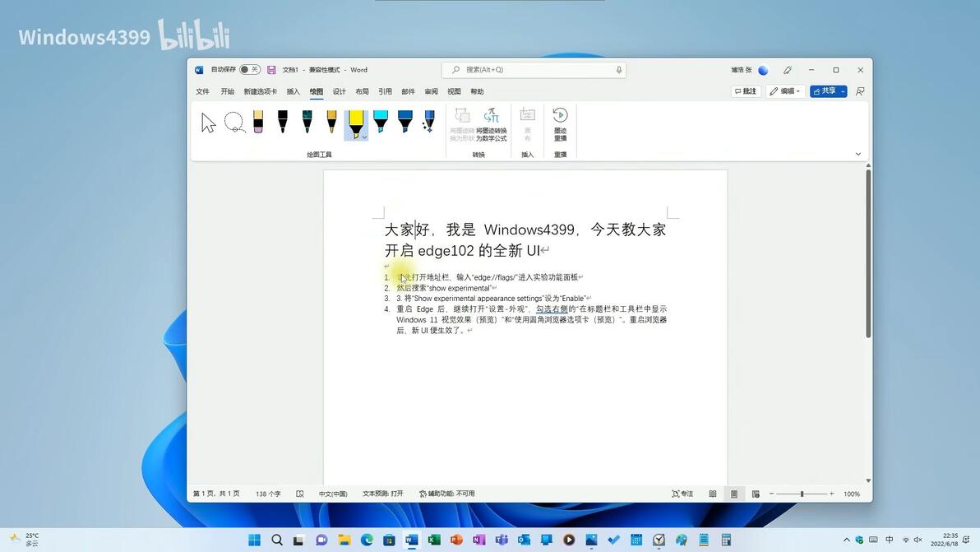
Task: Click the document heading text '大家好'
Action: pos(407,230)
